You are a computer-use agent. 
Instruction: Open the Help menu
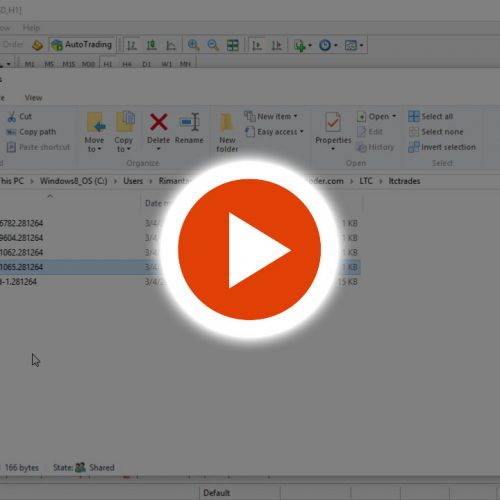pyautogui.click(x=31, y=28)
